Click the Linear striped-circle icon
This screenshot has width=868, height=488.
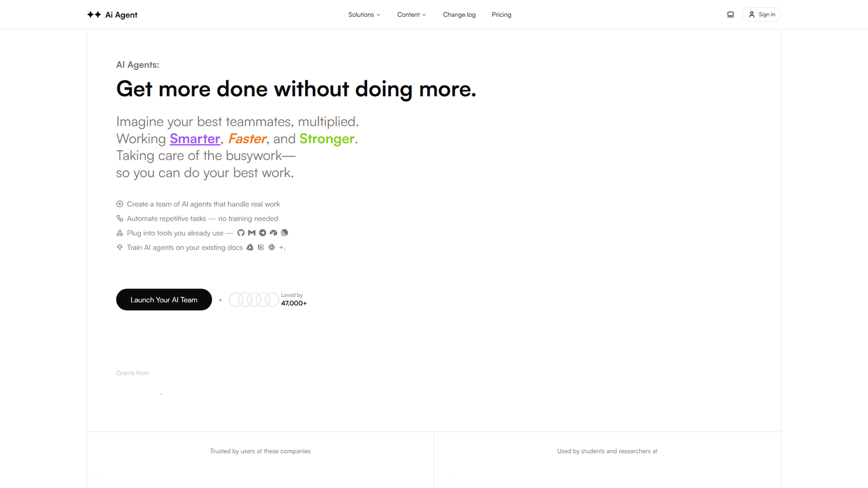pyautogui.click(x=285, y=233)
